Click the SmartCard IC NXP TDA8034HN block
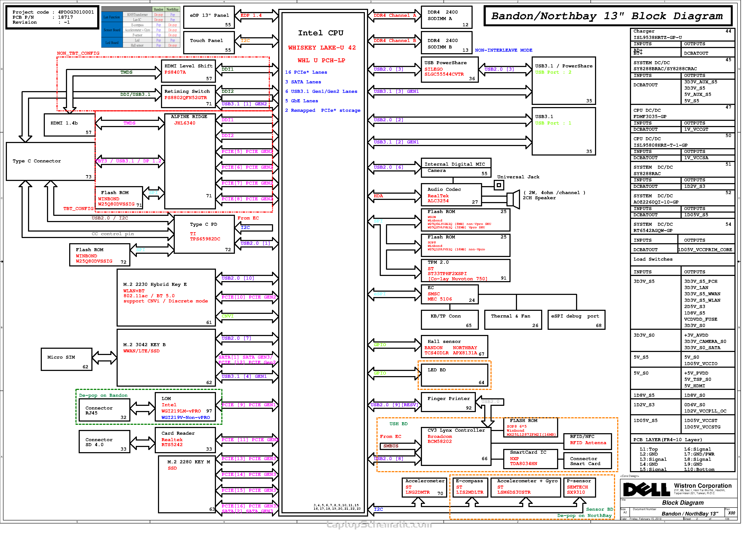The image size is (756, 534). [x=531, y=459]
